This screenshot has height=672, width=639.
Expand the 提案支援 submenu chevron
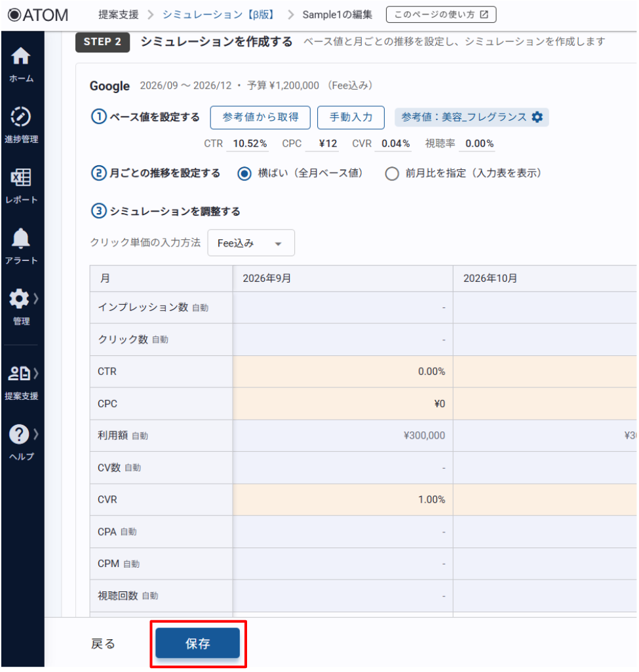(36, 373)
